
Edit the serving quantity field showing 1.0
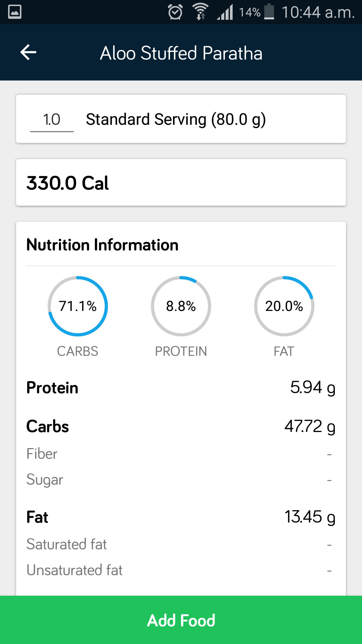pos(52,119)
